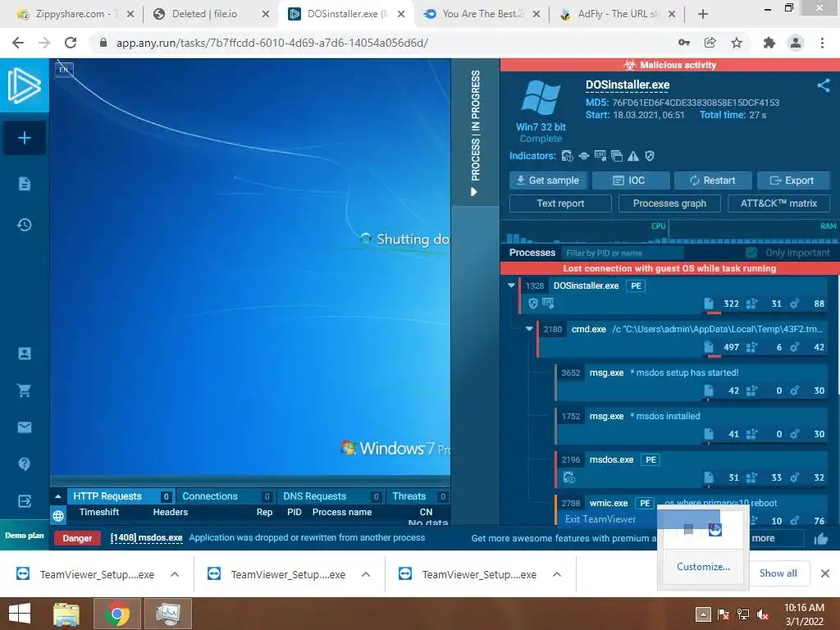Click the sign-out icon in sidebar
Viewport: 840px width, 630px height.
tap(24, 501)
